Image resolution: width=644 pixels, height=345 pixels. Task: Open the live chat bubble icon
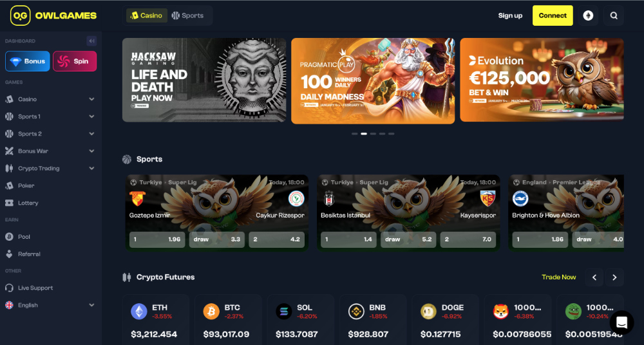[x=621, y=322]
